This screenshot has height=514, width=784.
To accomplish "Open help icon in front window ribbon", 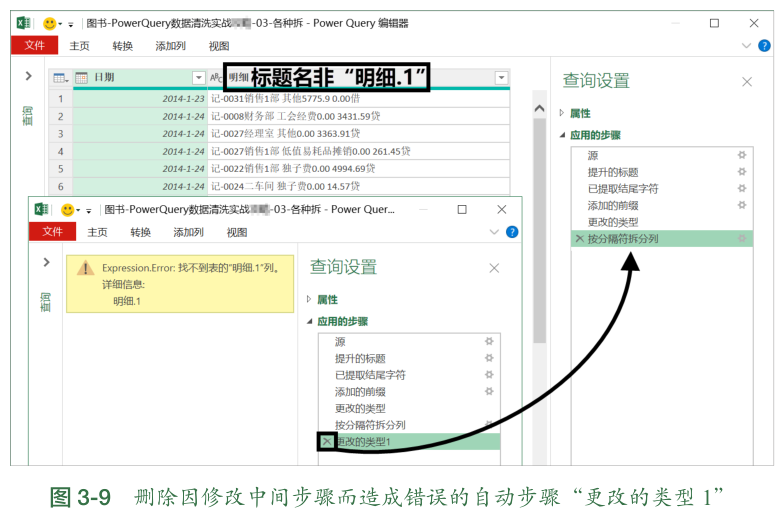I will click(512, 232).
